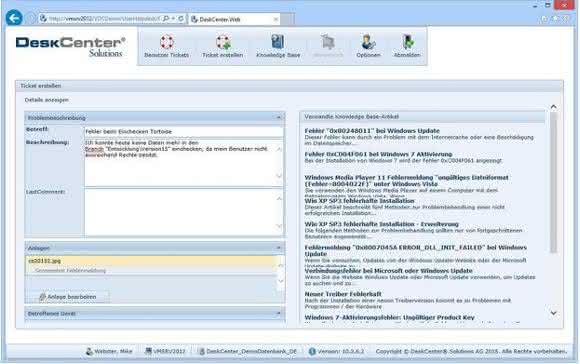Screen dimensions: 580x364
Task: Click the Details anzeigen link
Action: click(x=47, y=100)
